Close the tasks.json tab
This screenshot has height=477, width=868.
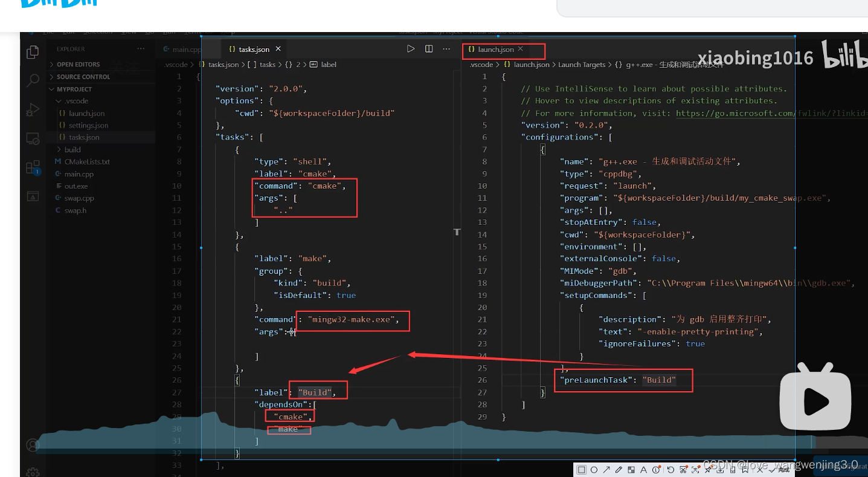[278, 49]
